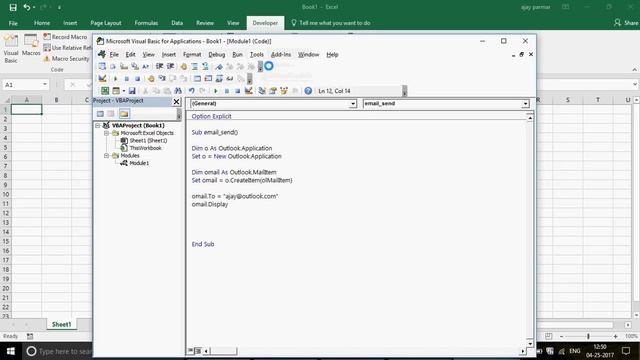The width and height of the screenshot is (640, 360).
Task: Click Record Macro in the Excel ribbon
Action: 65,37
